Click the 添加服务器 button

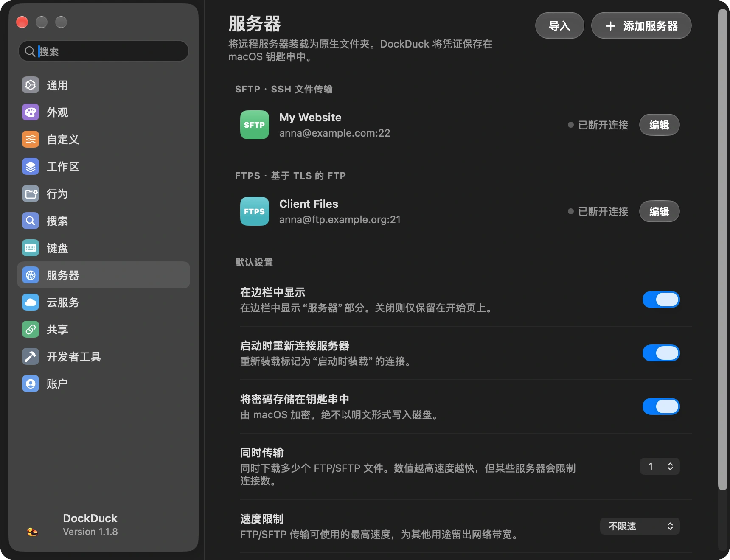[x=641, y=26]
